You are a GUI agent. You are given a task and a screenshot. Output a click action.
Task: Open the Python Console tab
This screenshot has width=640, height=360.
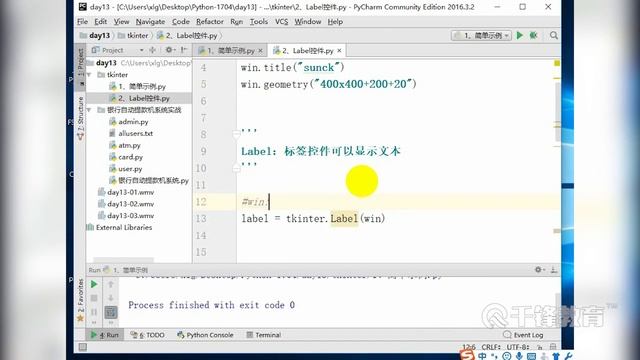pyautogui.click(x=205, y=335)
